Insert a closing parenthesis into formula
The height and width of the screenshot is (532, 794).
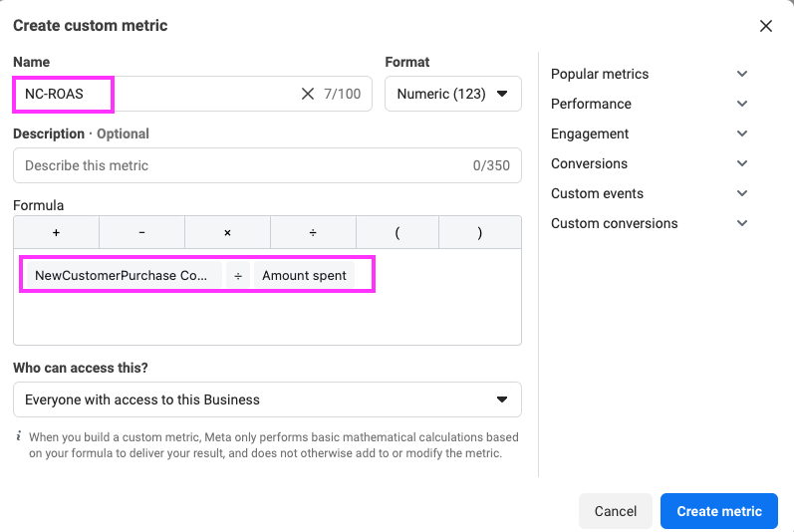(x=480, y=232)
